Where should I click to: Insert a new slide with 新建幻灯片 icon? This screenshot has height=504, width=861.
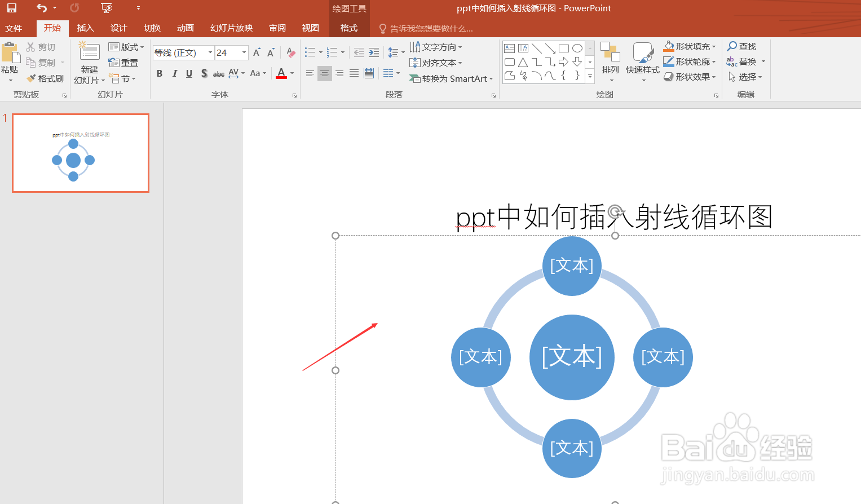tap(90, 52)
